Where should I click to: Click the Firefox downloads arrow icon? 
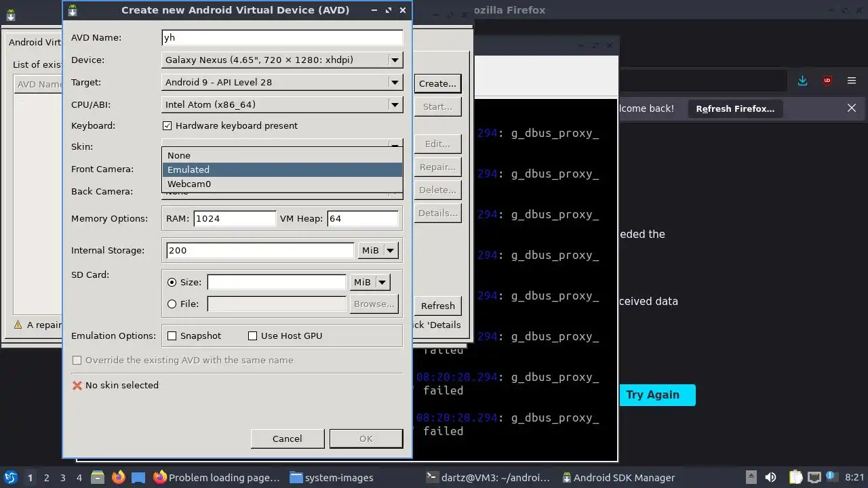[x=803, y=81]
